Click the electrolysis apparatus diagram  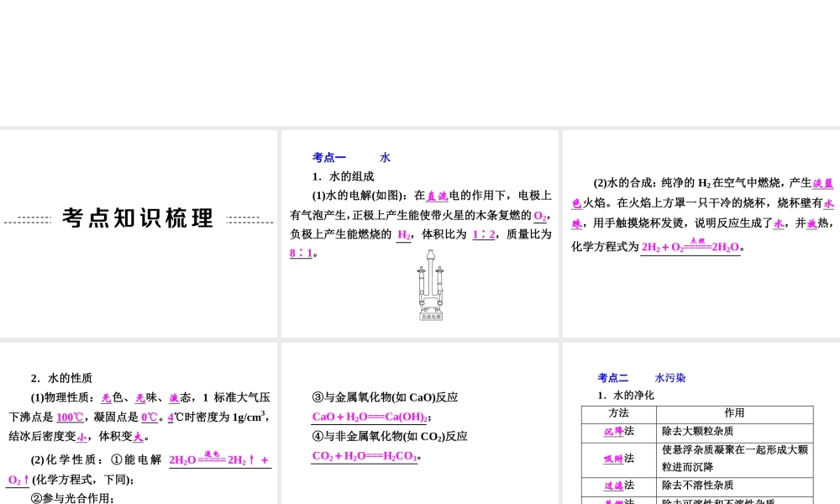(431, 285)
